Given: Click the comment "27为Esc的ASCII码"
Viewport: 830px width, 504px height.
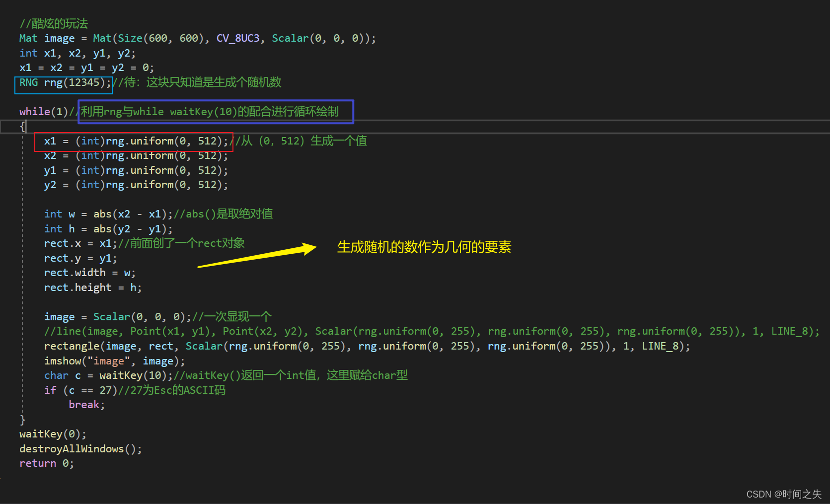Looking at the screenshot, I should point(178,390).
